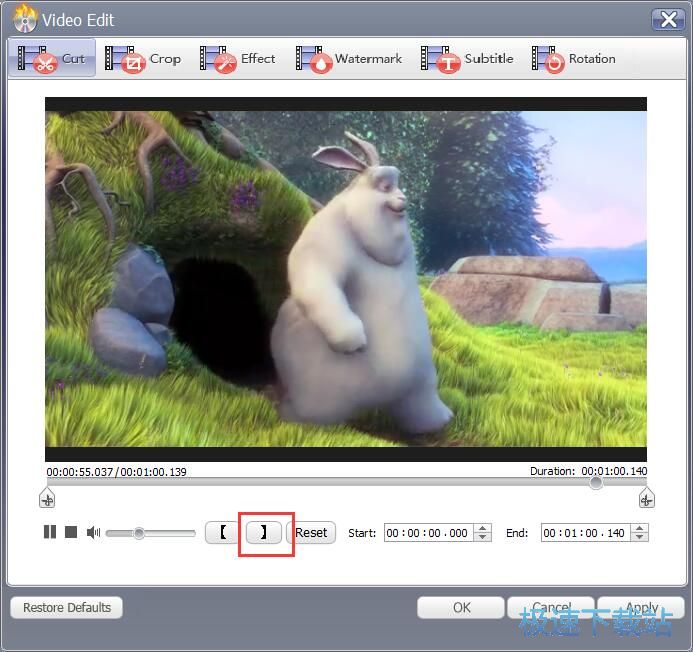Open the Subtitle tab
Viewport: 693px width, 652px height.
click(467, 58)
